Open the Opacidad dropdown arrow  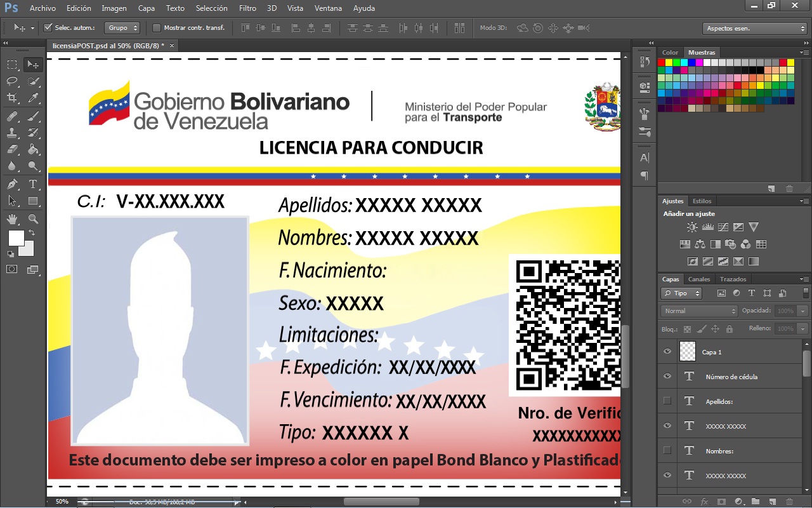pyautogui.click(x=802, y=311)
